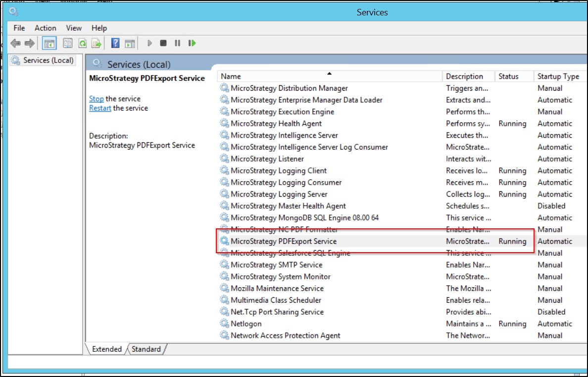Click gear icon of Mozilla Maintenance Service
588x377 pixels.
(x=224, y=288)
